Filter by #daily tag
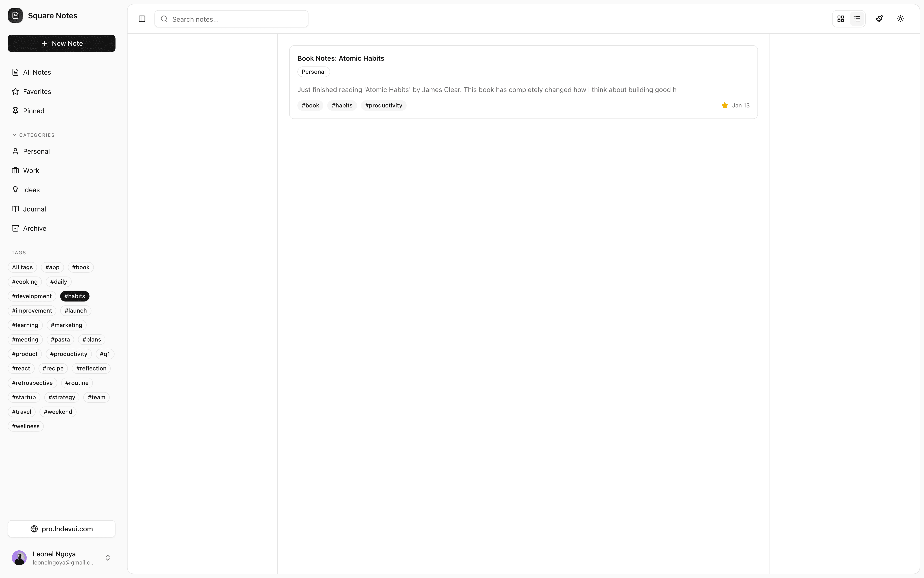 pyautogui.click(x=58, y=282)
